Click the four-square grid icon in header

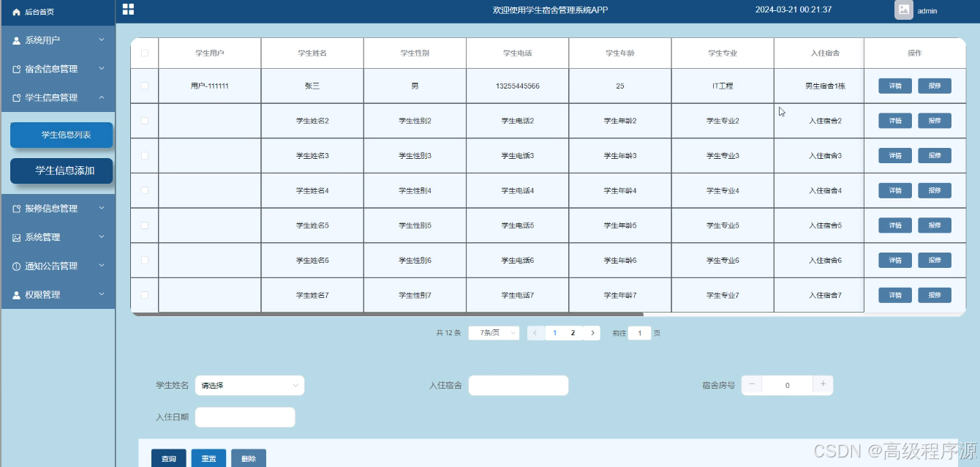click(x=128, y=10)
